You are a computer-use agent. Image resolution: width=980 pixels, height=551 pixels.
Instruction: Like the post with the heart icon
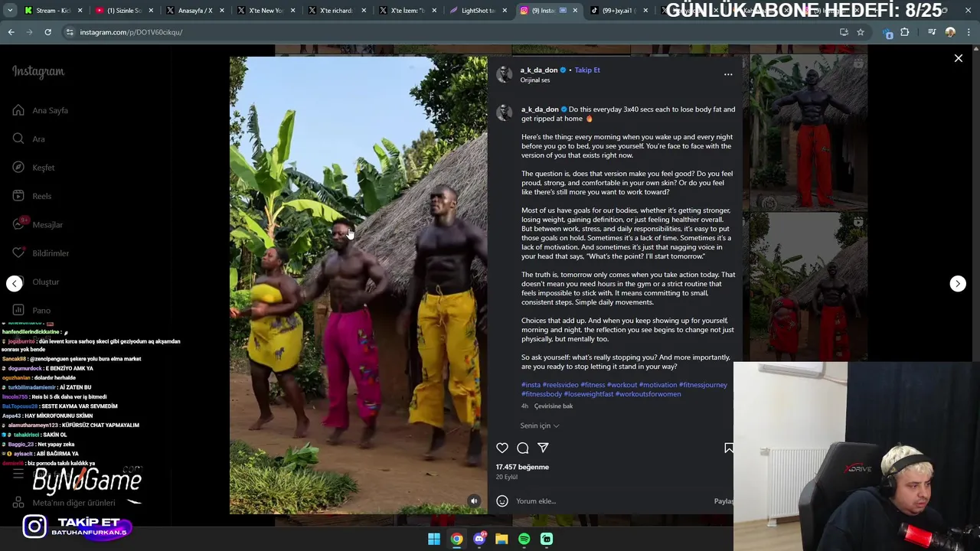click(502, 448)
